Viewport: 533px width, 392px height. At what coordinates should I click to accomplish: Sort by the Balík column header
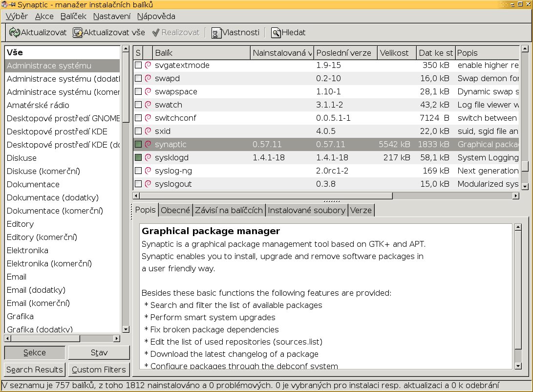click(x=201, y=53)
